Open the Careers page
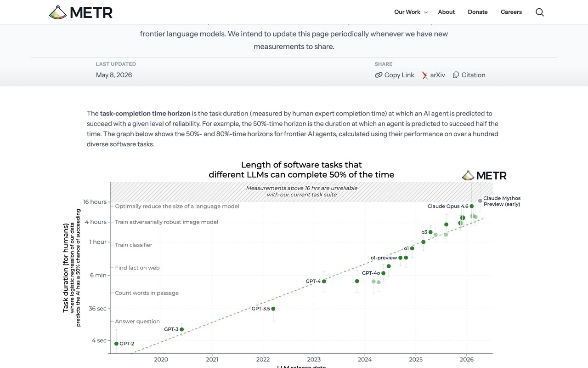 (511, 12)
